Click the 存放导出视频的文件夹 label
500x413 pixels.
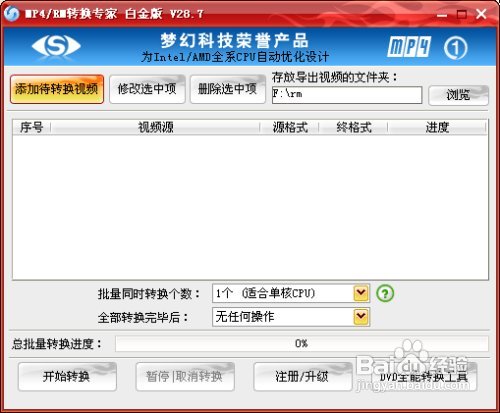click(334, 78)
